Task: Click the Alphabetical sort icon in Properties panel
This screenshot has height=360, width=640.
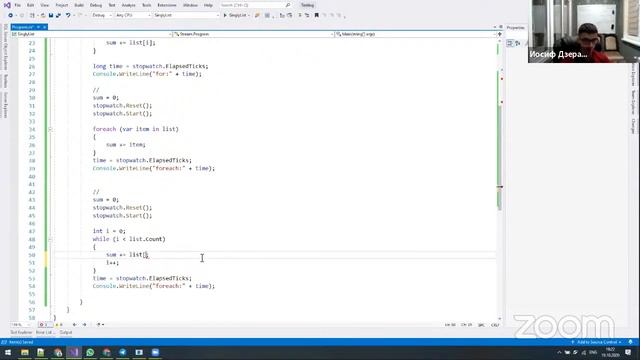Action: click(x=518, y=43)
